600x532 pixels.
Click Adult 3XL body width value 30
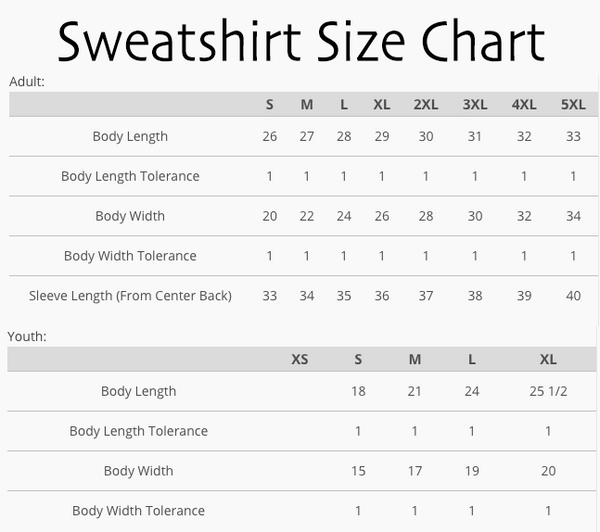tap(474, 216)
